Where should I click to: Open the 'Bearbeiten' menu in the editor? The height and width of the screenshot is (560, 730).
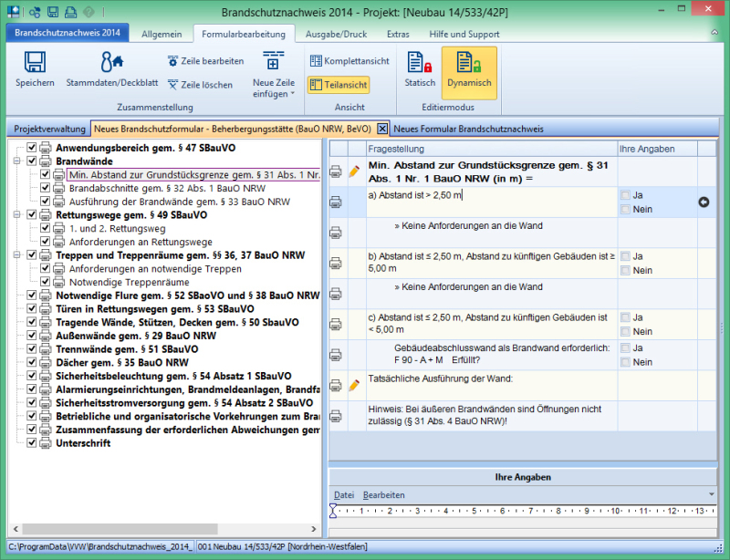(x=383, y=495)
